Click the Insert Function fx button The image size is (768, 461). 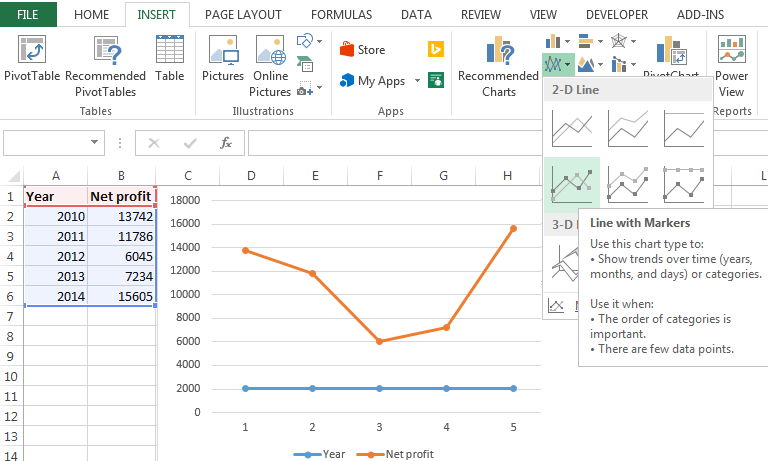pos(226,143)
